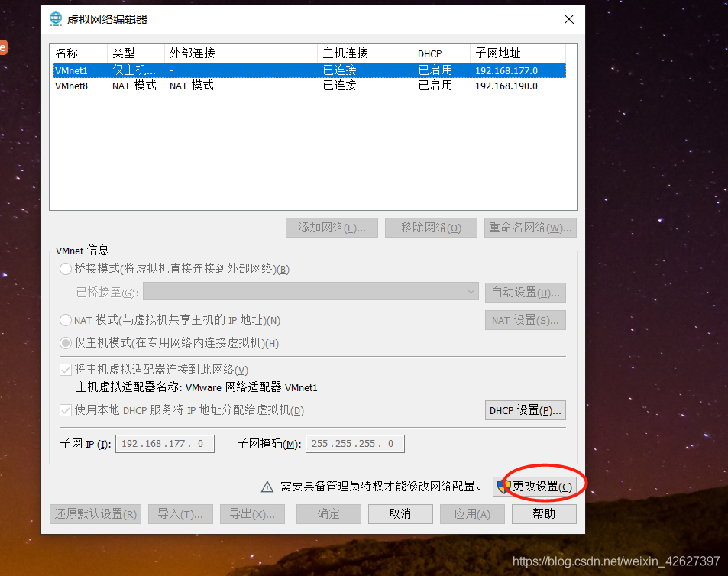The width and height of the screenshot is (728, 576).
Task: Open DHCP 设置 dialog
Action: [x=526, y=410]
